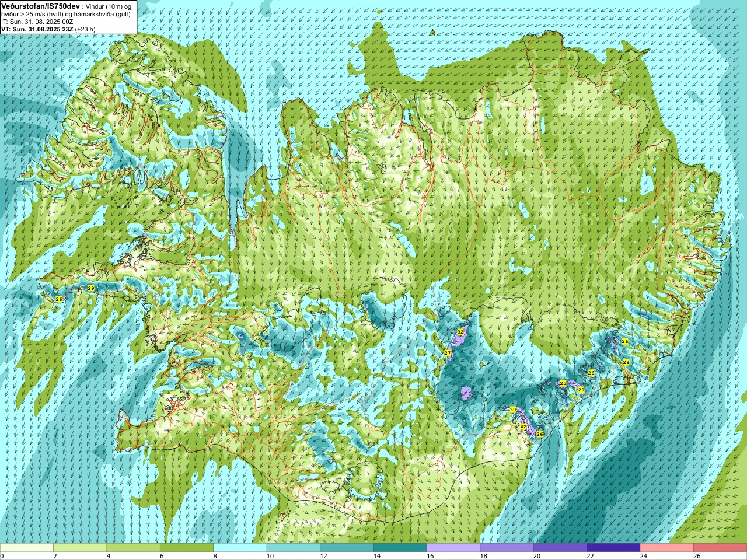This screenshot has height=560, width=747.
Task: Click the bold "VT: Sun. 31.08.2025 23Z" text
Action: pos(37,29)
